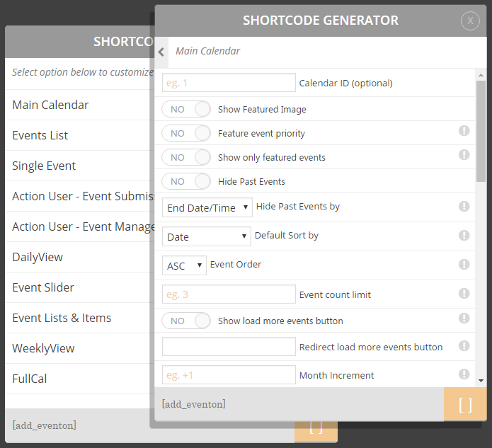
Task: Click the back arrow beside Main Calendar
Action: (x=161, y=52)
